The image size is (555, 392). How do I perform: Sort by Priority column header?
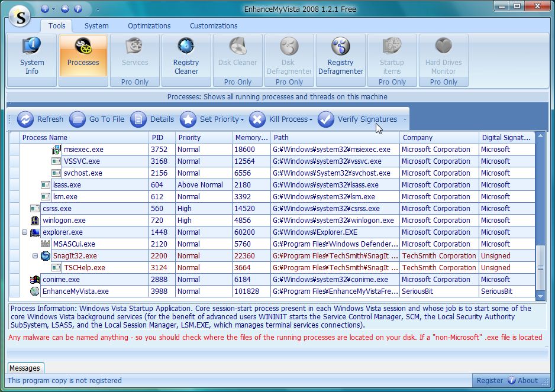(x=204, y=138)
